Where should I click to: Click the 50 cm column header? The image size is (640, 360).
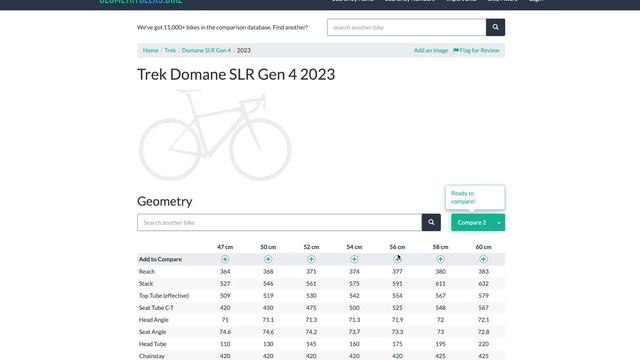[268, 247]
